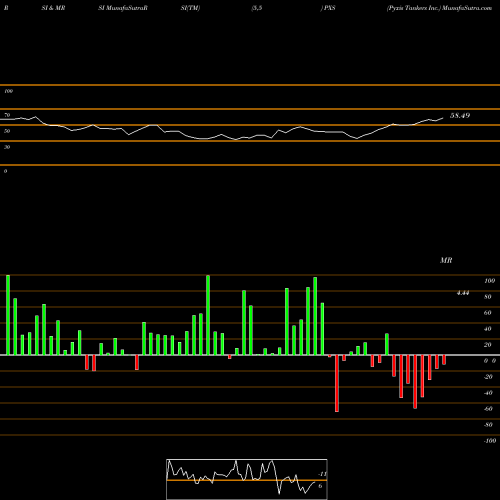Click the -80 label on MR axis
The width and height of the screenshot is (500, 500).
[488, 425]
